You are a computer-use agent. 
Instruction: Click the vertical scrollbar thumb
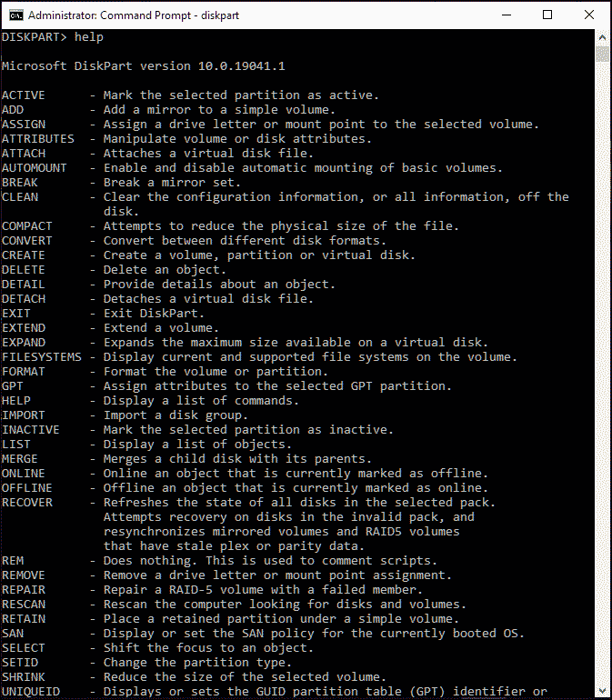point(602,54)
